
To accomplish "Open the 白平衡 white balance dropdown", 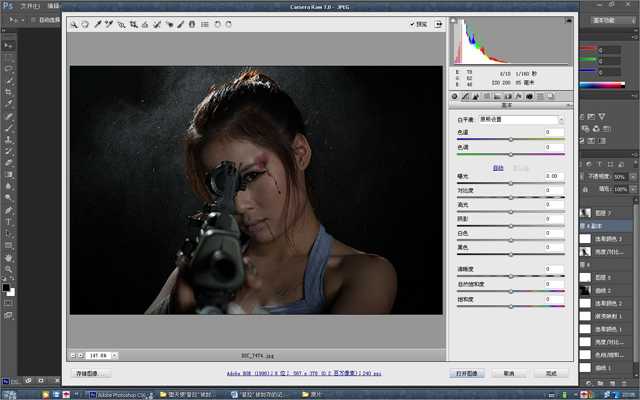I will [520, 119].
